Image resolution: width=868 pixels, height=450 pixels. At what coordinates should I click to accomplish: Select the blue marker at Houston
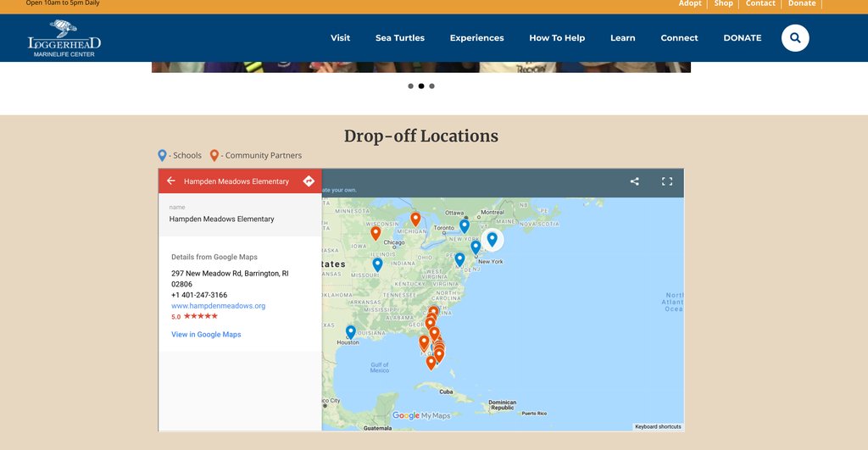350,332
